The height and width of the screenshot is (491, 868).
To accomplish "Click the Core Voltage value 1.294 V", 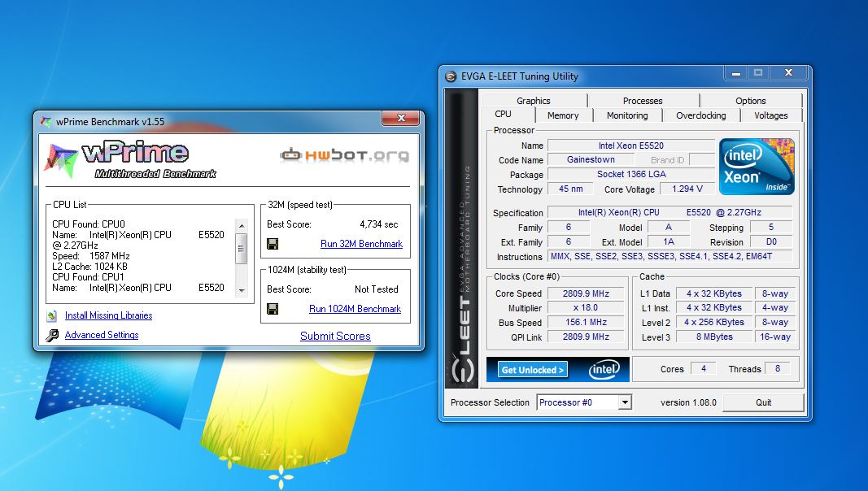I will coord(687,189).
